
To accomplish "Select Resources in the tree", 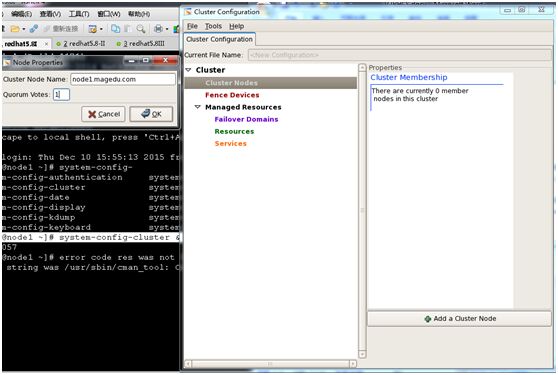I will (234, 131).
